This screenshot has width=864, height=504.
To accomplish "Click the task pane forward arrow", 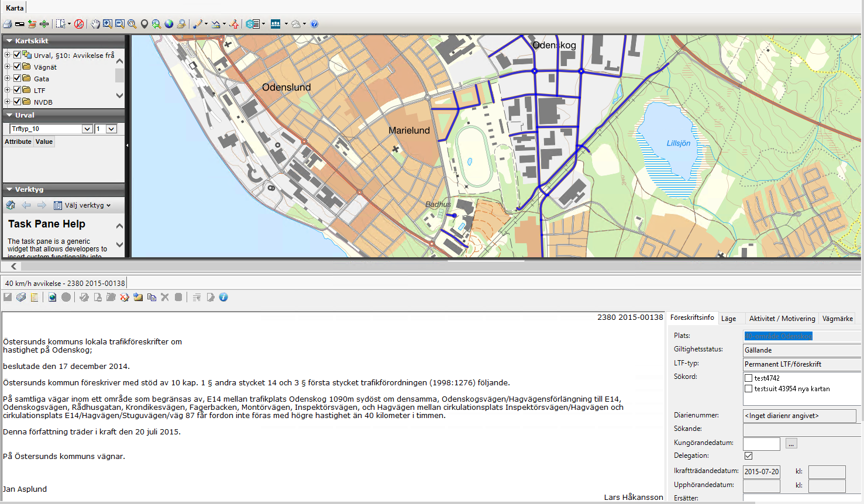I will [42, 205].
